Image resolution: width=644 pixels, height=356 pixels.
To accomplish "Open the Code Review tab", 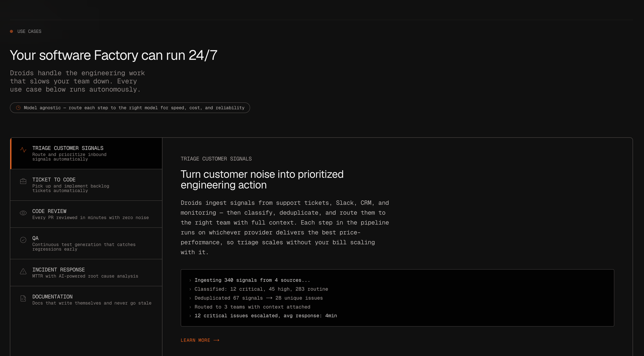I will click(x=86, y=214).
